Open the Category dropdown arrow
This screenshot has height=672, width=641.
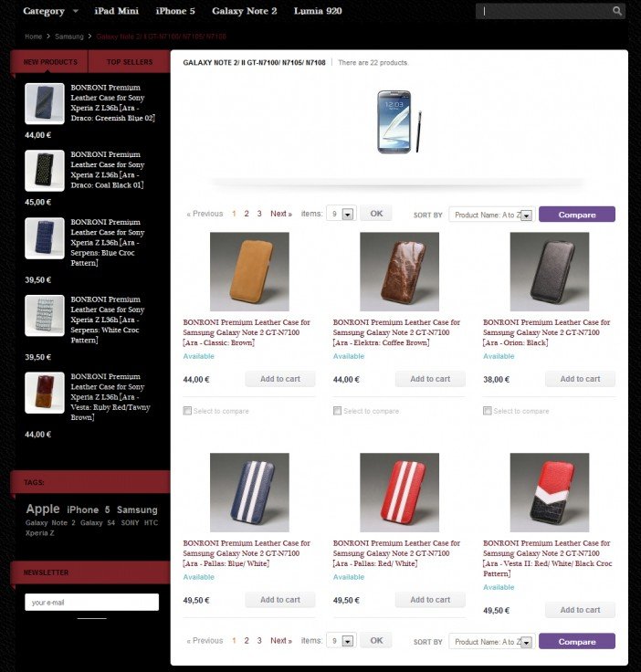(76, 11)
